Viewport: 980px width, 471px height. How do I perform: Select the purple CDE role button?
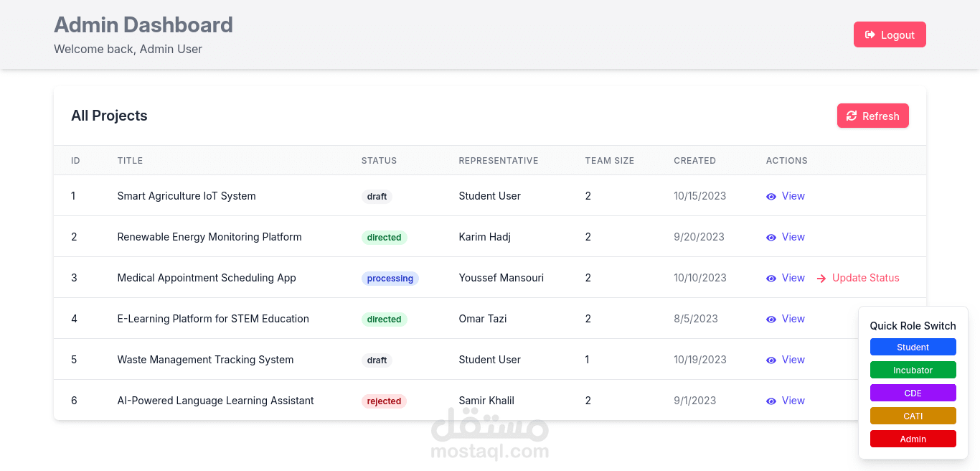pyautogui.click(x=913, y=393)
